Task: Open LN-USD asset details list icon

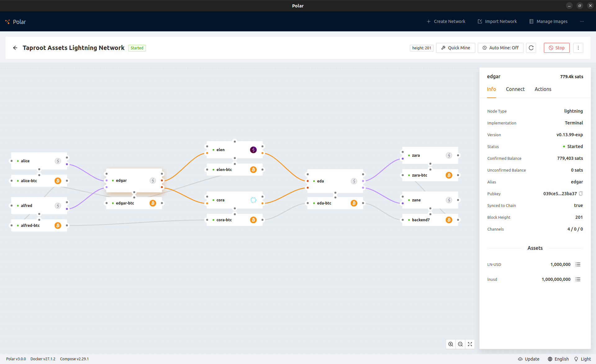Action: tap(578, 264)
